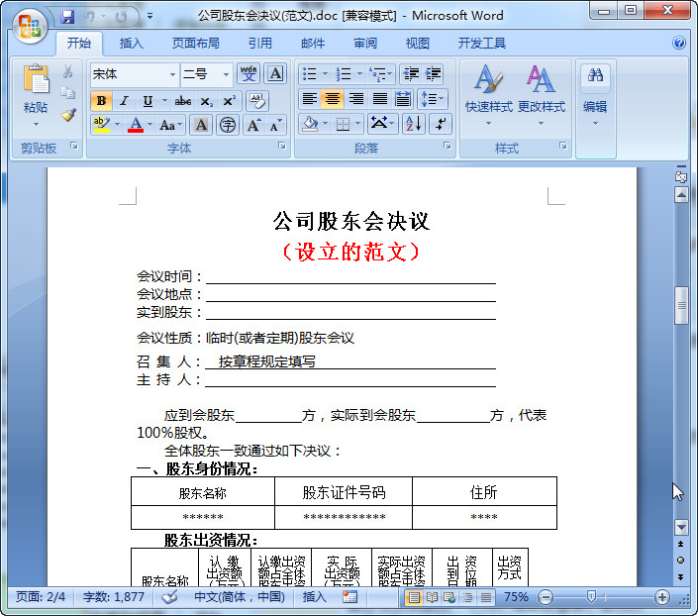The image size is (698, 616).
Task: Open line spacing dropdown
Action: (x=433, y=98)
